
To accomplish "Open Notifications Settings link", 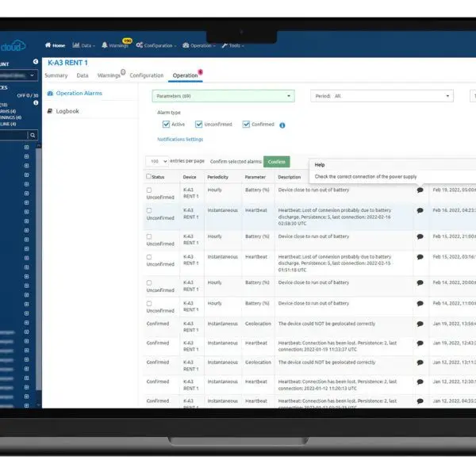I will (x=180, y=140).
